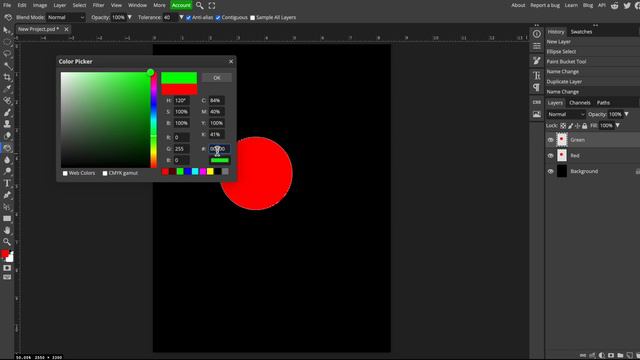The height and width of the screenshot is (360, 640).
Task: Select the Brush tool in the toolbar
Action: pos(7,112)
